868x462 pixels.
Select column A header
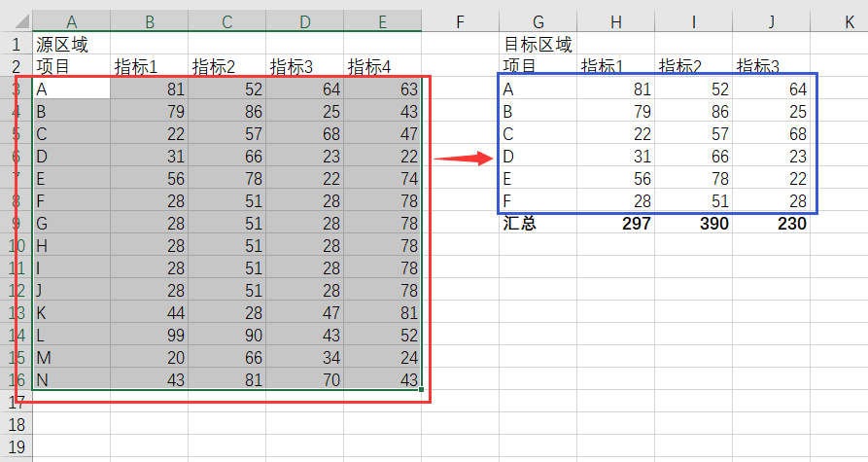[71, 21]
